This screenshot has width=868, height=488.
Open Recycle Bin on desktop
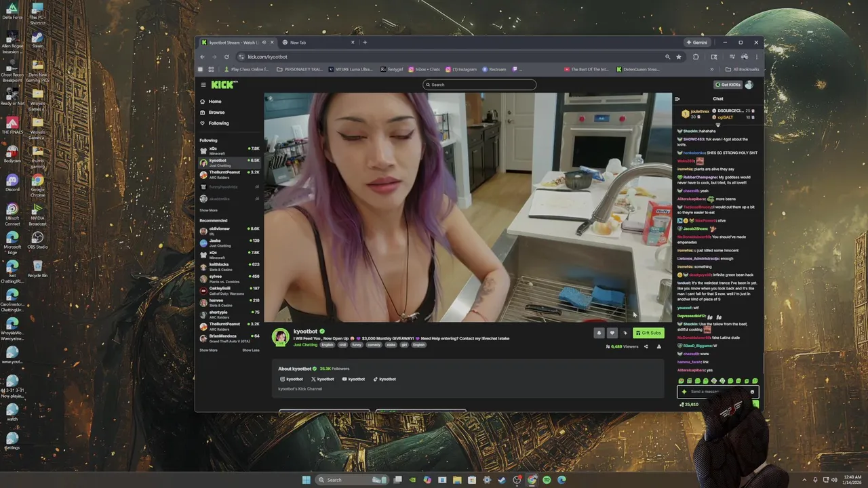click(x=37, y=269)
